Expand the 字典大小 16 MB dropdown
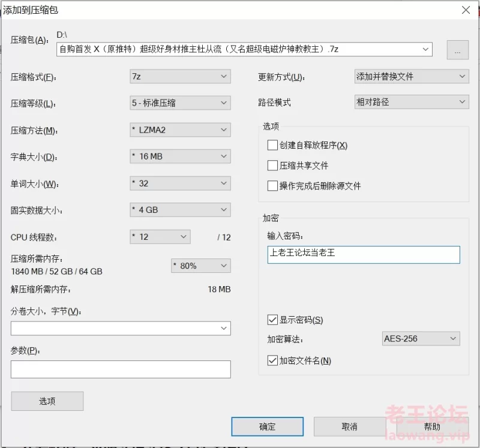Image resolution: width=480 pixels, height=448 pixels. [180, 157]
